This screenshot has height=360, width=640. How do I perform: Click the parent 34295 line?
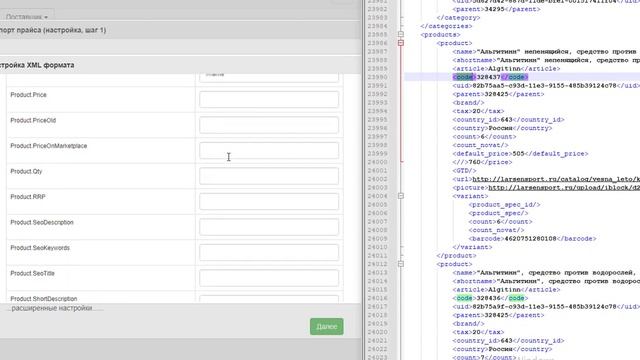[x=496, y=9]
